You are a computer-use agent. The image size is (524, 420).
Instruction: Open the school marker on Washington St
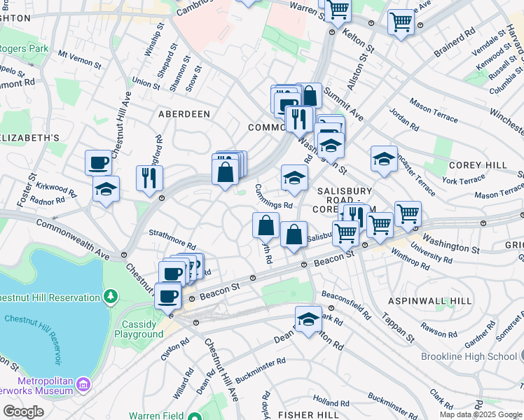pyautogui.click(x=331, y=146)
